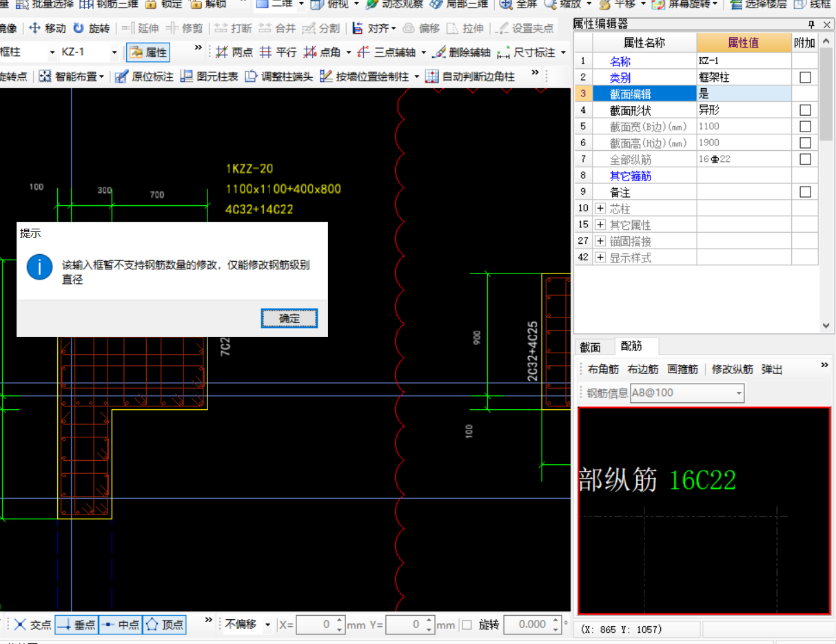Tick the 附加 checkbox for 备注
Screen dimensions: 836x644
tap(805, 192)
